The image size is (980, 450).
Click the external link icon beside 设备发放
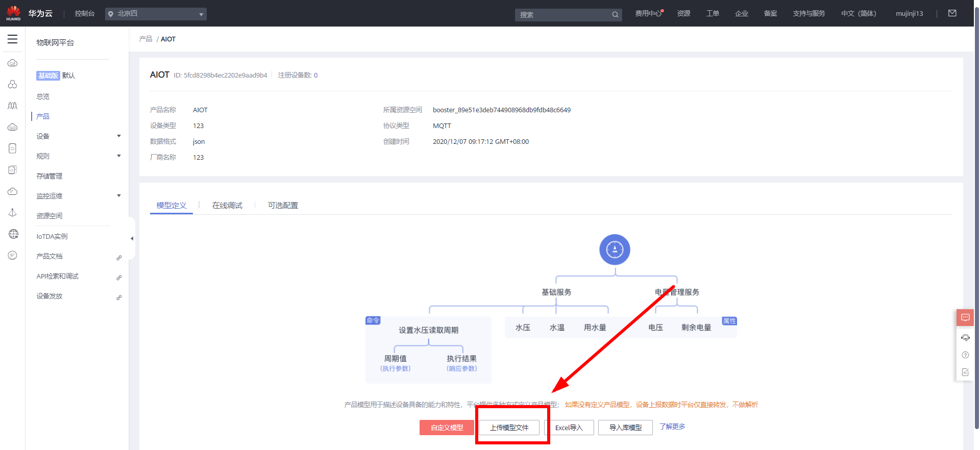coord(119,297)
